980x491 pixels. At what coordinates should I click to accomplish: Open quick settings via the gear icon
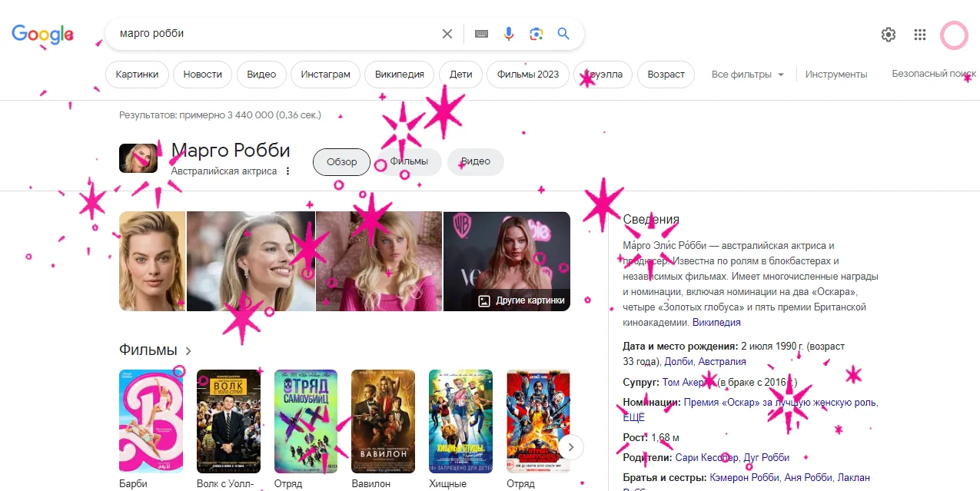pyautogui.click(x=888, y=34)
